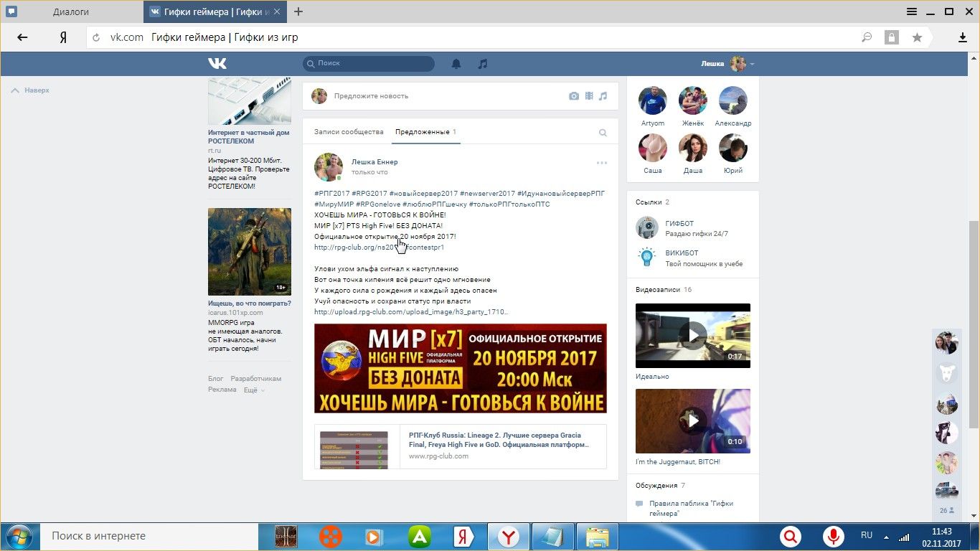Close the "Гифки геймера" browser tab

(278, 11)
